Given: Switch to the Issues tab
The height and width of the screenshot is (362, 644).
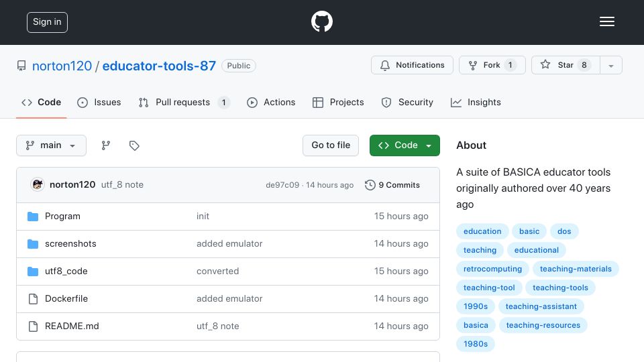Looking at the screenshot, I should tap(99, 102).
